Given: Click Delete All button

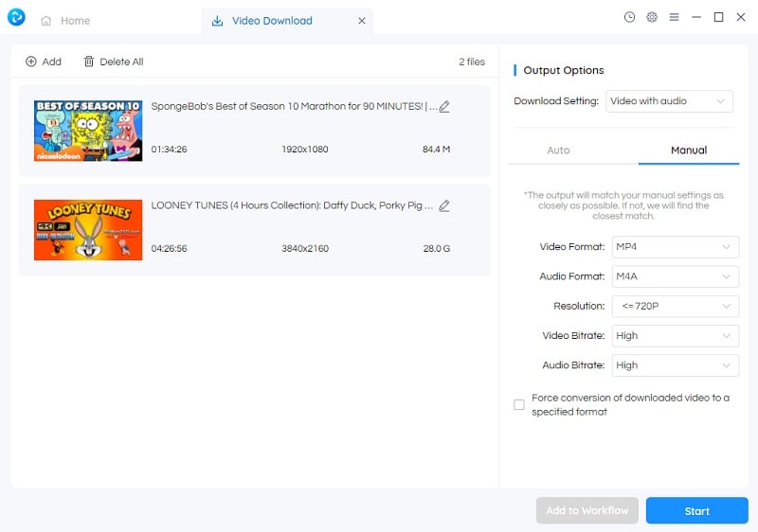Looking at the screenshot, I should point(114,62).
